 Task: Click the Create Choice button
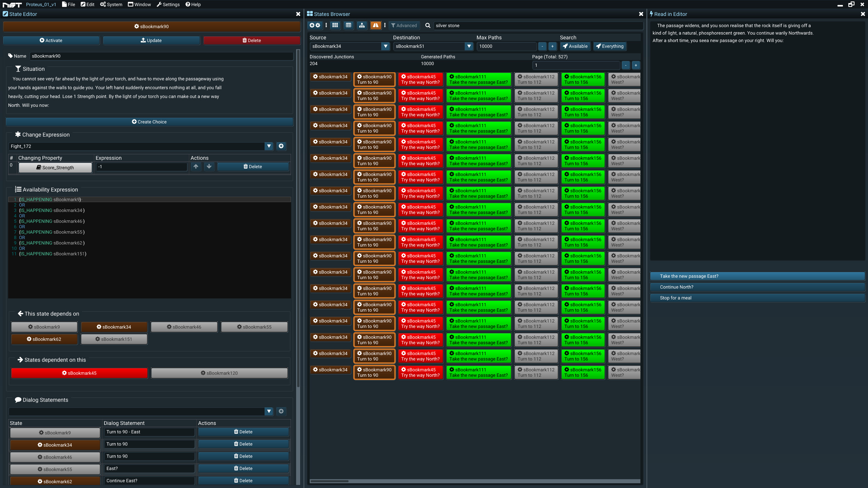coord(149,122)
